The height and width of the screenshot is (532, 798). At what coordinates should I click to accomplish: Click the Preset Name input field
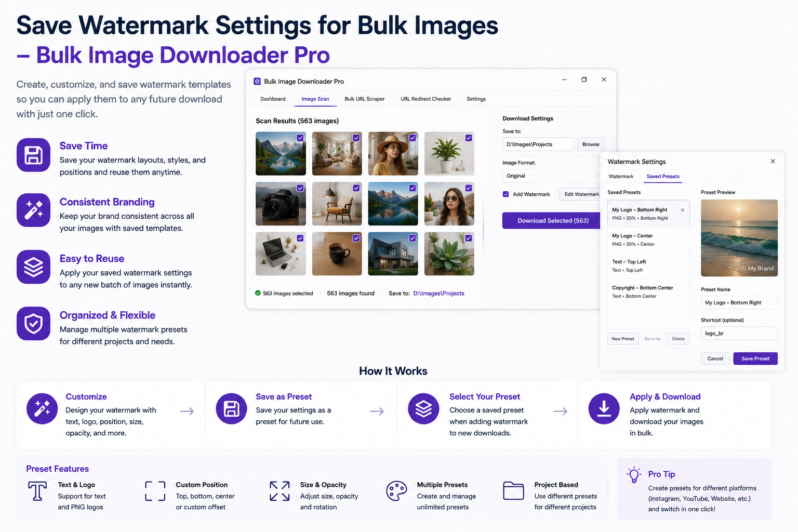point(739,303)
